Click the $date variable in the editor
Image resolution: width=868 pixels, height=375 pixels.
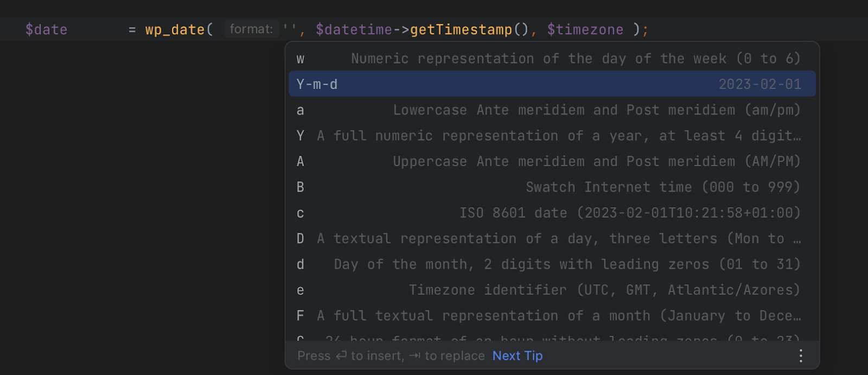click(x=46, y=29)
